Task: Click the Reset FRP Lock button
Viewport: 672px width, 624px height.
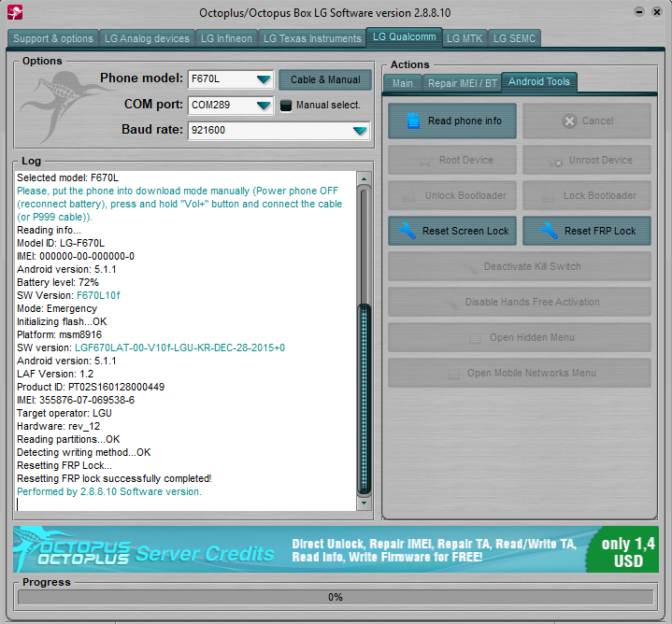Action: coord(587,231)
